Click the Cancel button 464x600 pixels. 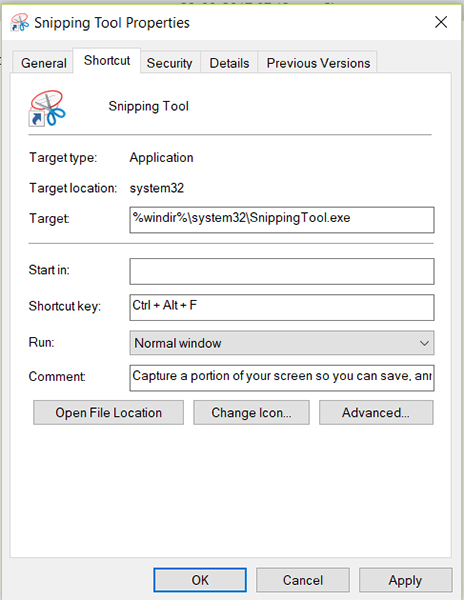[303, 580]
